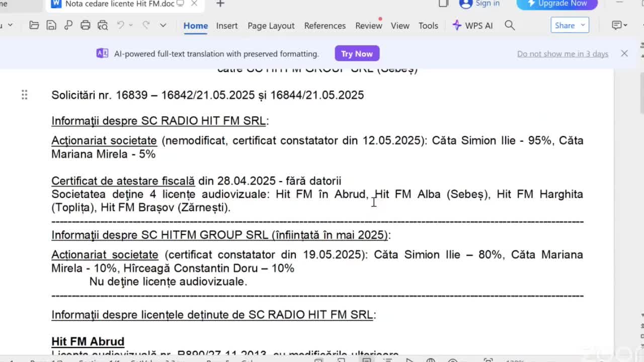Expand the Share button dropdown arrow
The image size is (644, 362).
click(583, 25)
